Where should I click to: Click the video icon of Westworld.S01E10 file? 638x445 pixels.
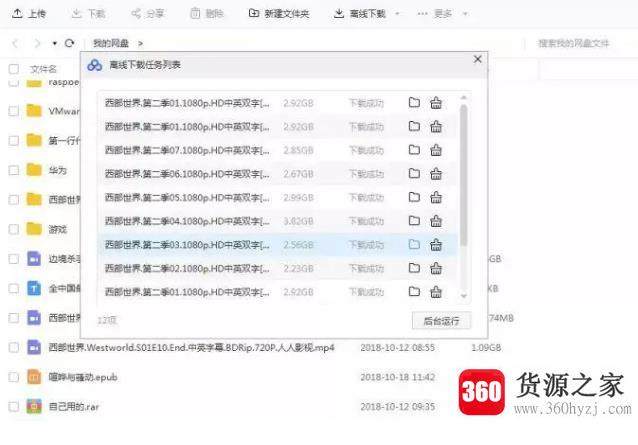tap(34, 347)
